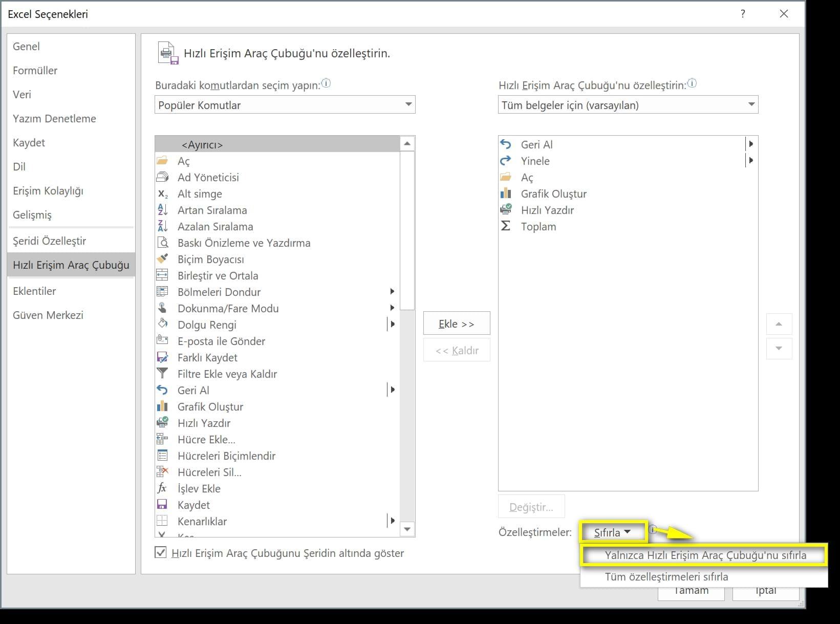This screenshot has height=624, width=840.
Task: Open the Şeridi Özelleştir category
Action: (71, 241)
